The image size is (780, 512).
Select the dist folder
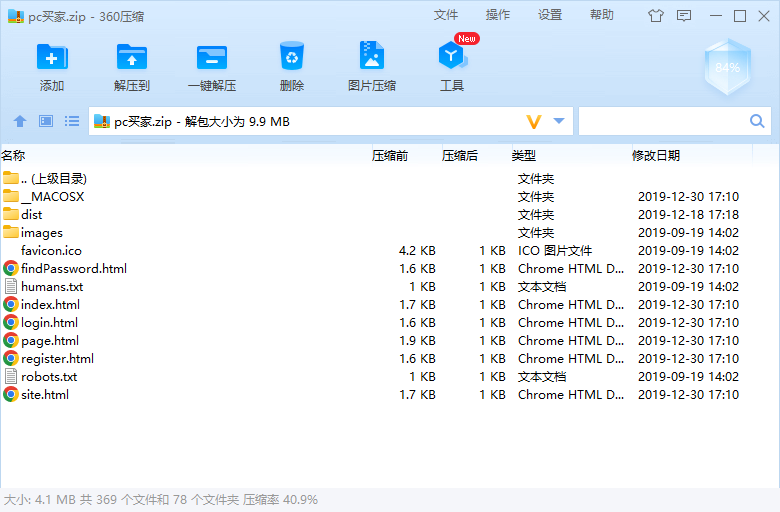(x=31, y=214)
